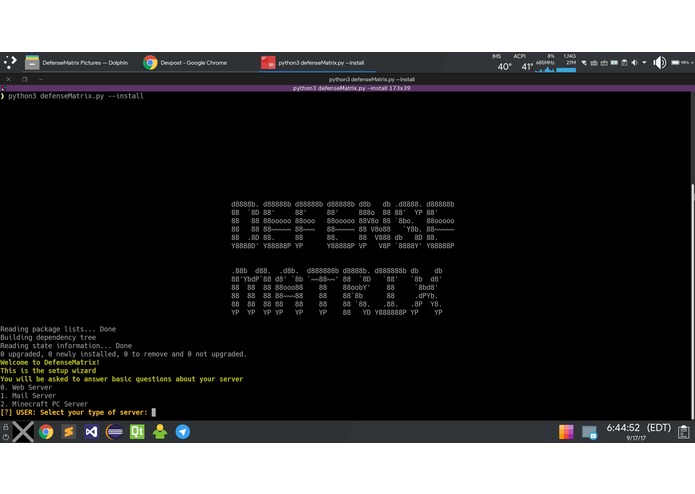This screenshot has height=494, width=695.
Task: Click the python3 defenseMatrix.py --install command line
Action: (76, 96)
